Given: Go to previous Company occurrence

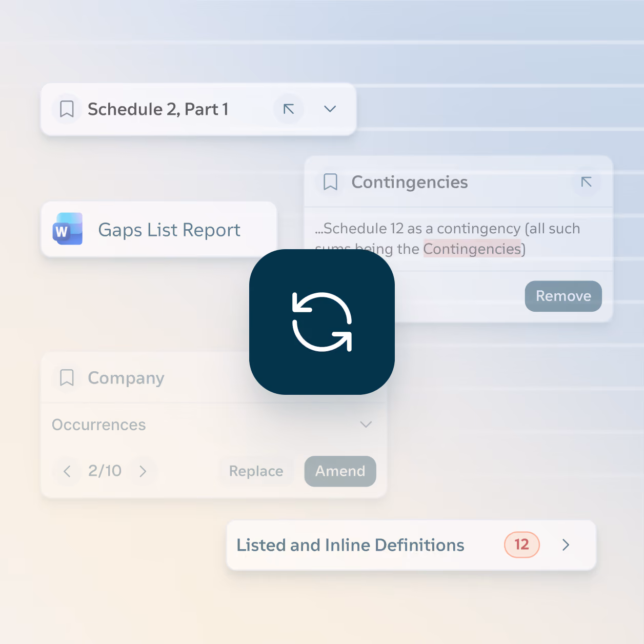Looking at the screenshot, I should point(67,471).
